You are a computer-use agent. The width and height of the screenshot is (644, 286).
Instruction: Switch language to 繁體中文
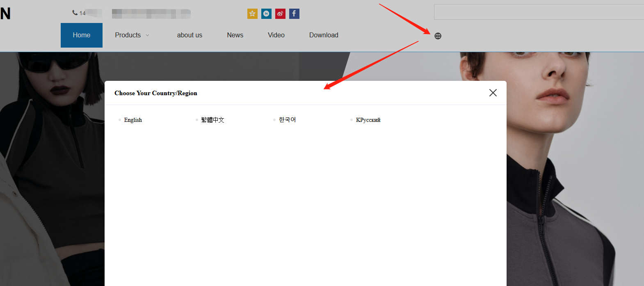212,120
